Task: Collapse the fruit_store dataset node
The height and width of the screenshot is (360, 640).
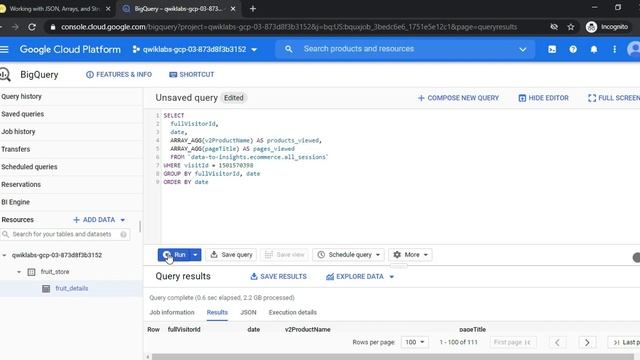Action: [19, 272]
